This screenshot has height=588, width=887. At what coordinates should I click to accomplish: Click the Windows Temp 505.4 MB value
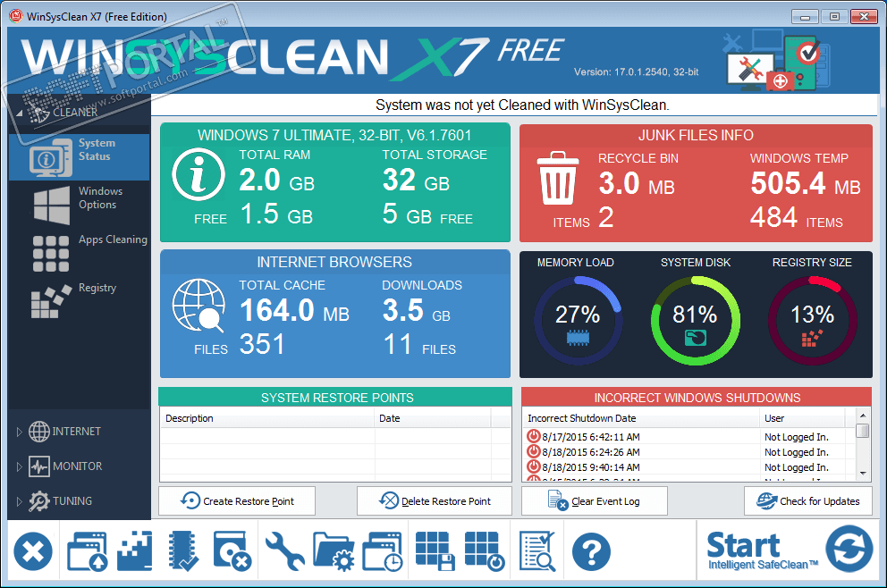coord(806,184)
